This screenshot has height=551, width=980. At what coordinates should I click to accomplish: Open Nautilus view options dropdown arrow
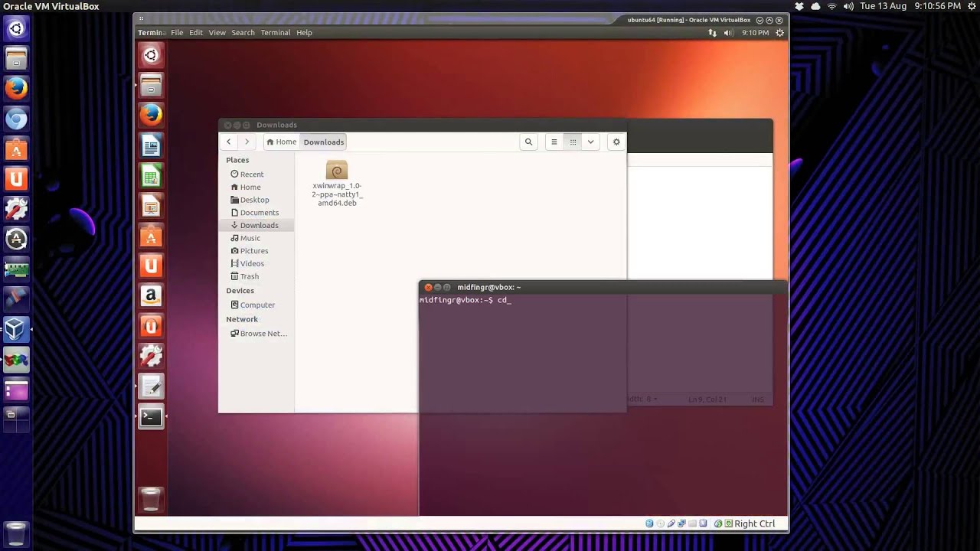590,142
